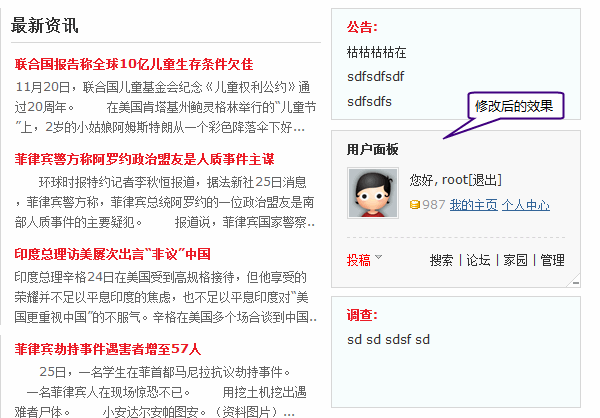This screenshot has height=418, width=600.
Task: Open the 我的主页 link
Action: point(473,205)
